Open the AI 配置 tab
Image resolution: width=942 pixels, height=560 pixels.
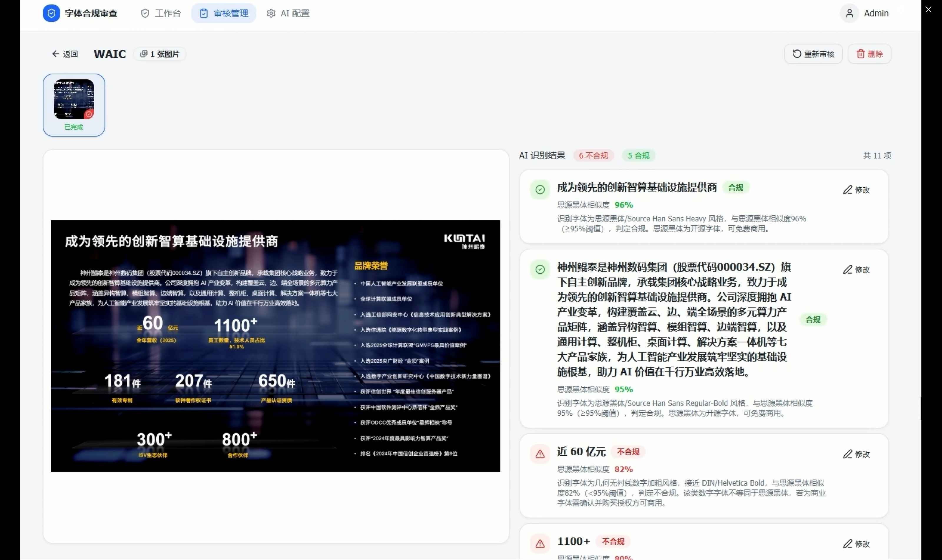tap(288, 13)
